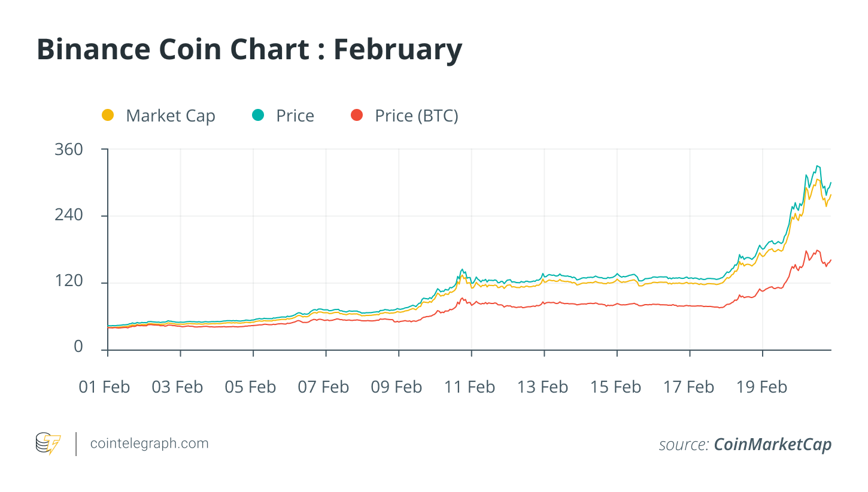The image size is (868, 492).
Task: Toggle the Price (BTC) legend label
Action: point(416,116)
